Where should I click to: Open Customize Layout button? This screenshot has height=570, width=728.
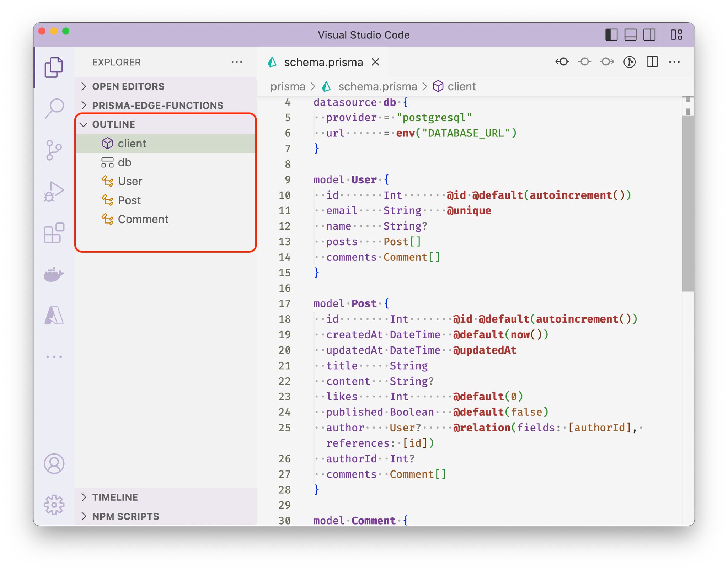coord(676,35)
